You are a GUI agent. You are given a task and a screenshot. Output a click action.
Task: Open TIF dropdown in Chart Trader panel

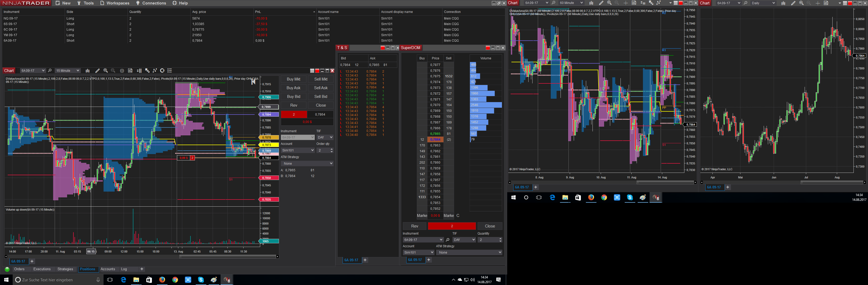pyautogui.click(x=325, y=137)
